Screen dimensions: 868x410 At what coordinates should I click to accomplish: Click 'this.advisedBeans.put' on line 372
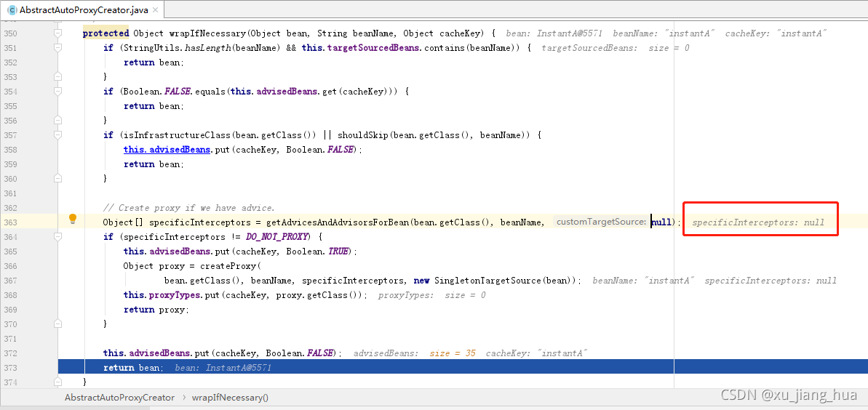156,353
